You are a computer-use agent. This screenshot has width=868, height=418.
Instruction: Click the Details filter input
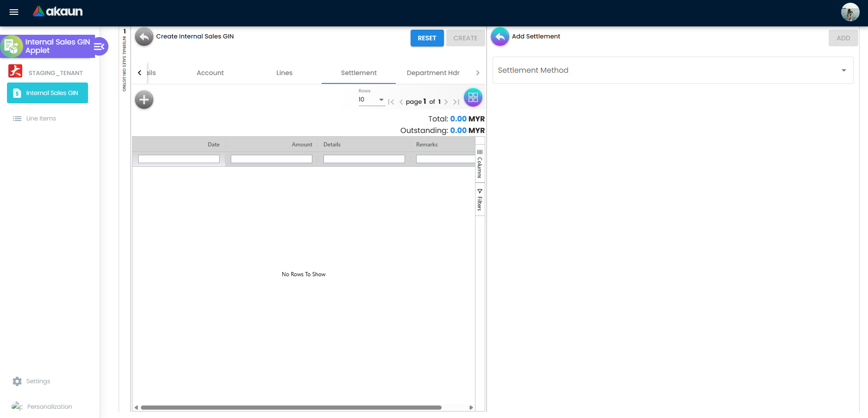(364, 159)
